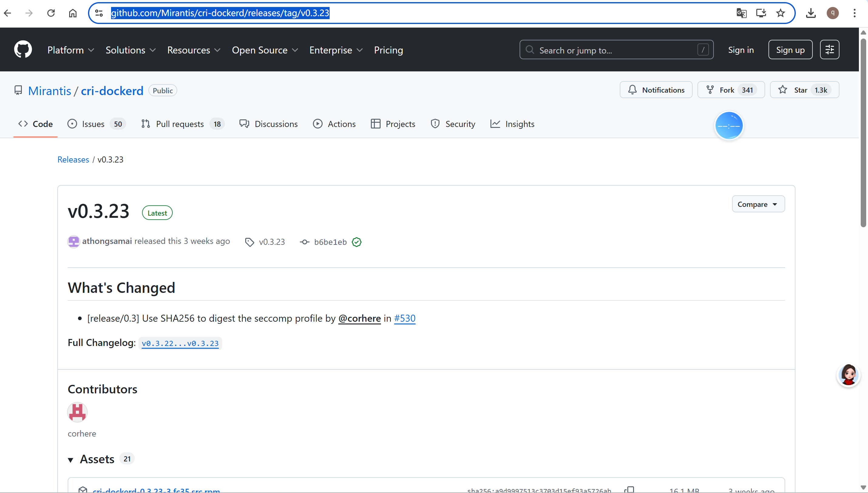Bookmark this page with the star icon

pos(781,13)
